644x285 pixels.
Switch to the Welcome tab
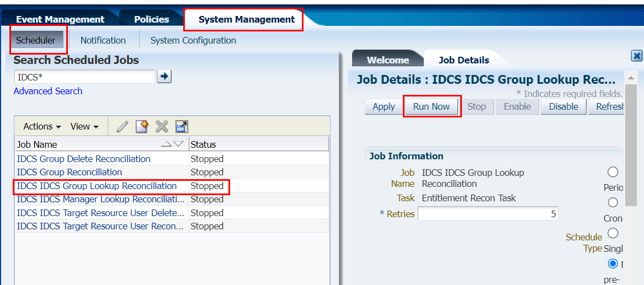click(388, 60)
